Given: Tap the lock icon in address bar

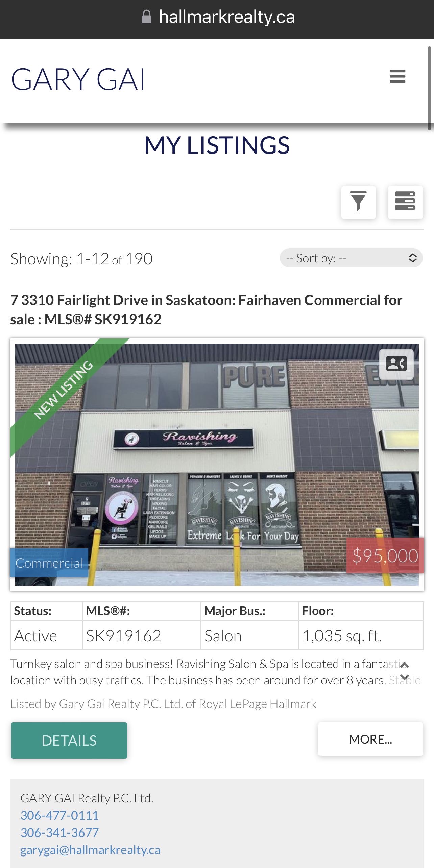Looking at the screenshot, I should point(146,17).
